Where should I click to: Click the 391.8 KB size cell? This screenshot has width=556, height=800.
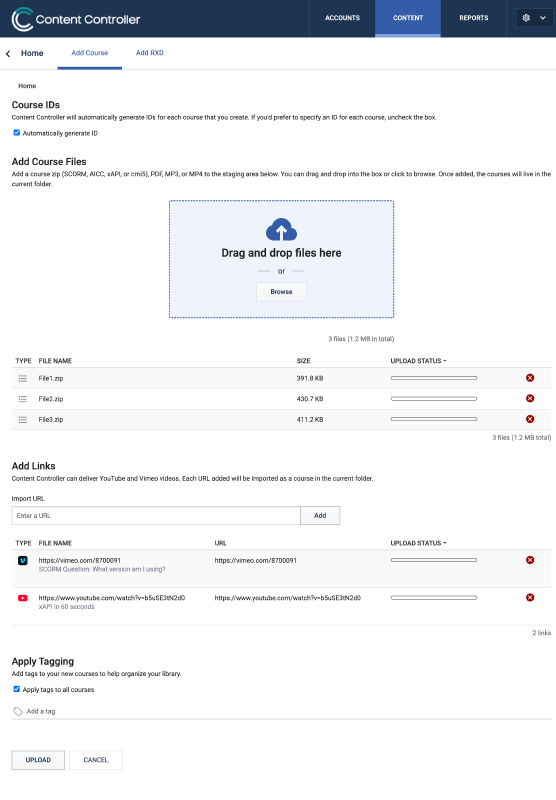tap(310, 379)
